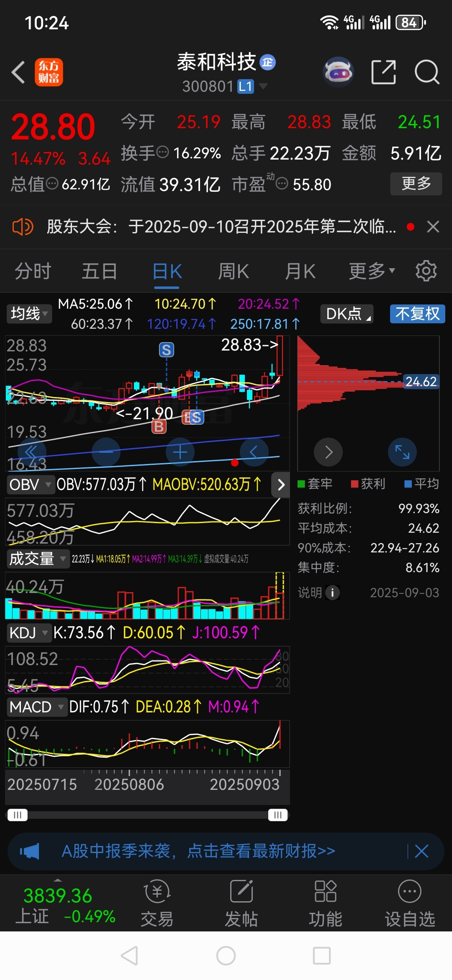The height and width of the screenshot is (980, 452).
Task: Switch to the 分时 tab
Action: pyautogui.click(x=33, y=271)
